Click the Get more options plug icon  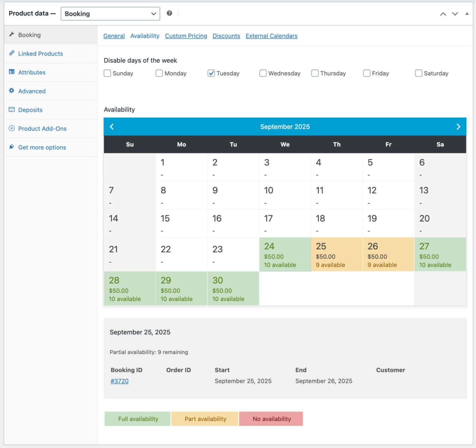tap(12, 147)
